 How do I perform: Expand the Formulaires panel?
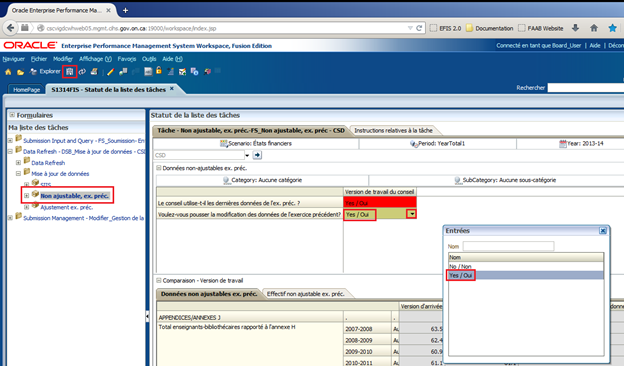coord(12,115)
